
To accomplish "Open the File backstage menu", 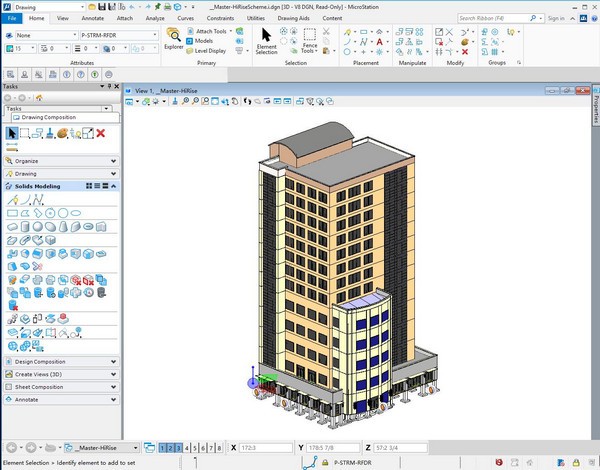I will pyautogui.click(x=13, y=18).
